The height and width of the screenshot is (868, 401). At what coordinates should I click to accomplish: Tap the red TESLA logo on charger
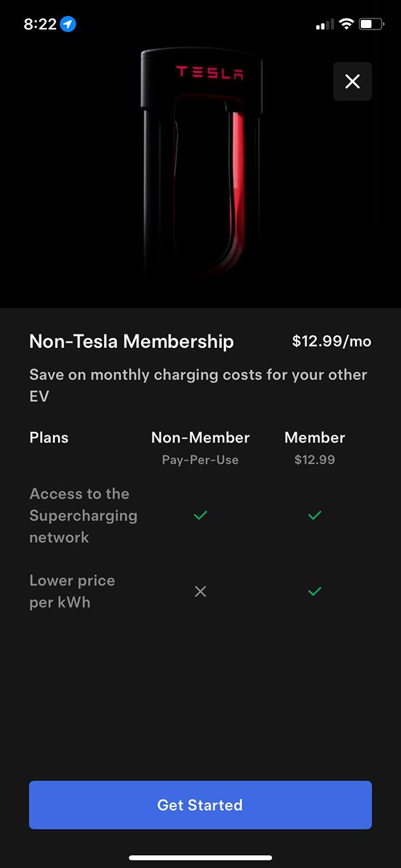209,72
